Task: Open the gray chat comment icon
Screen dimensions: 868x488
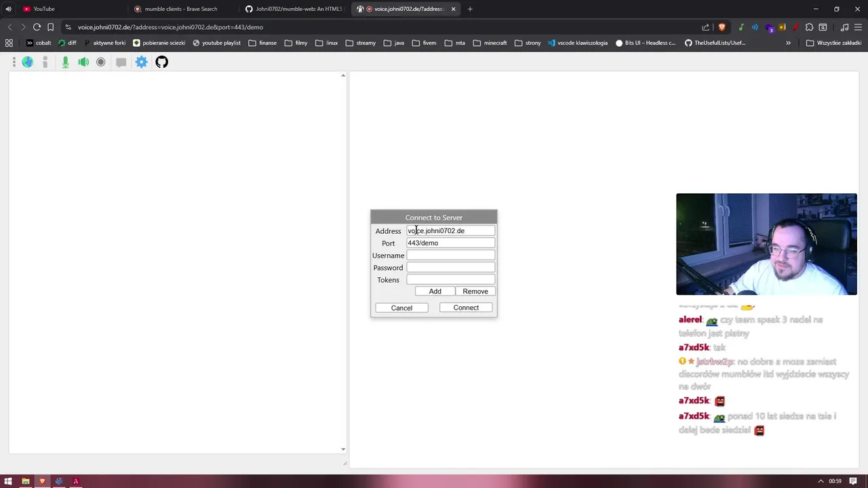Action: [x=121, y=62]
